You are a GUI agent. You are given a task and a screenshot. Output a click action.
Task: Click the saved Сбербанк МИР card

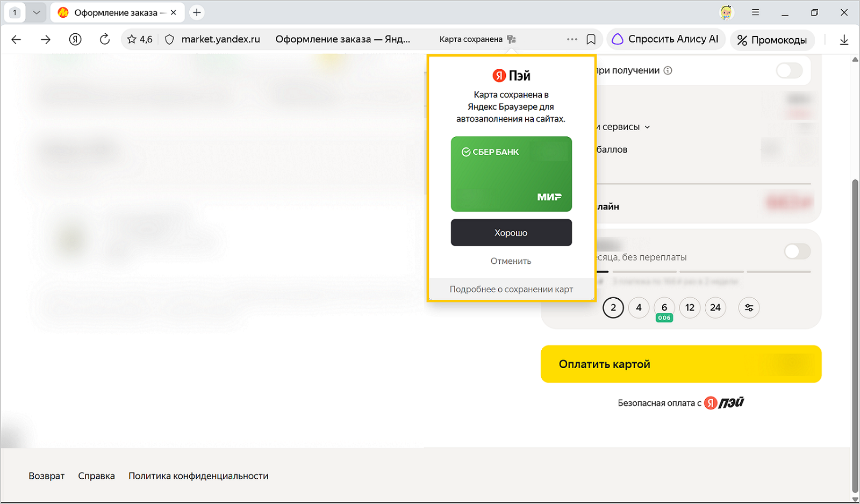pos(511,174)
